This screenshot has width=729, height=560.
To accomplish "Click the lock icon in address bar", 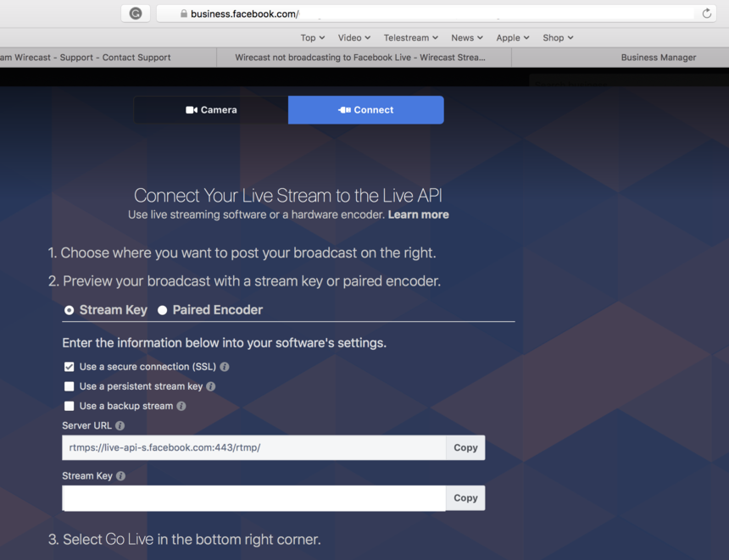I will tap(184, 14).
